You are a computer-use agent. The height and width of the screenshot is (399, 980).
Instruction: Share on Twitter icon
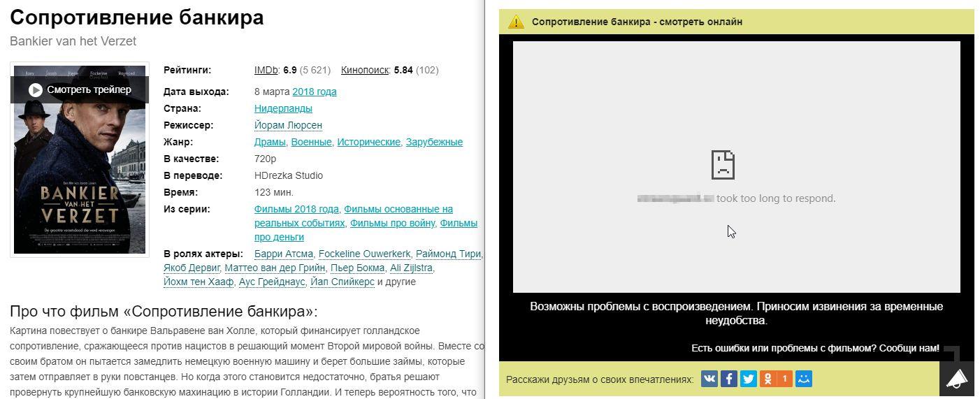click(x=749, y=379)
